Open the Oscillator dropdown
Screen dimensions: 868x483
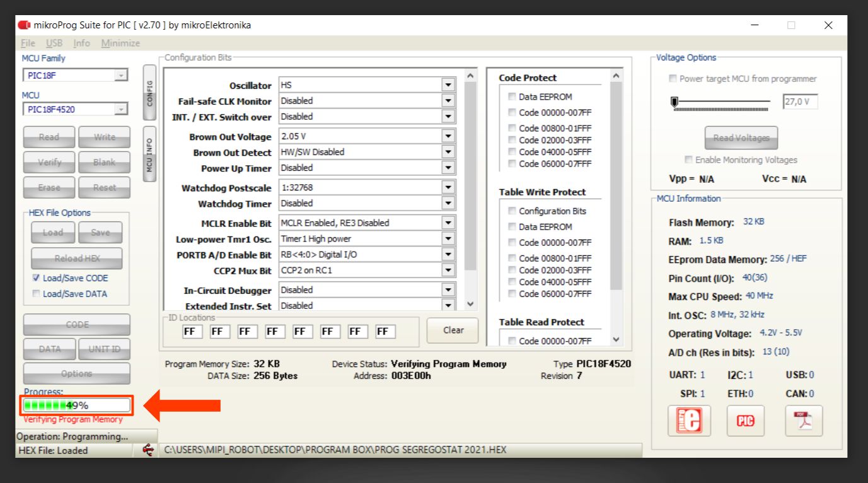point(448,85)
